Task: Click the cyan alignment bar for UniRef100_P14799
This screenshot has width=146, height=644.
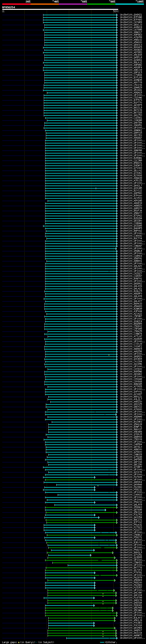Action: (69, 598)
